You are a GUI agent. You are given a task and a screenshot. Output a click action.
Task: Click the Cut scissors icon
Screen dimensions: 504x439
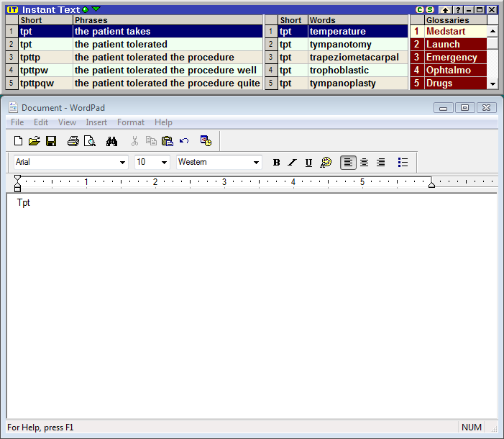134,141
